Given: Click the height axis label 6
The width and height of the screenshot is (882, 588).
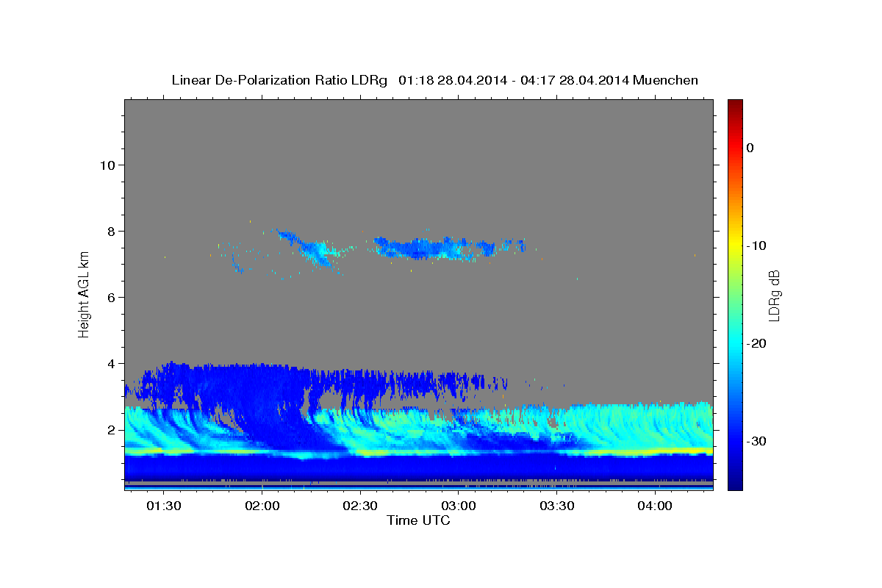Looking at the screenshot, I should 112,297.
